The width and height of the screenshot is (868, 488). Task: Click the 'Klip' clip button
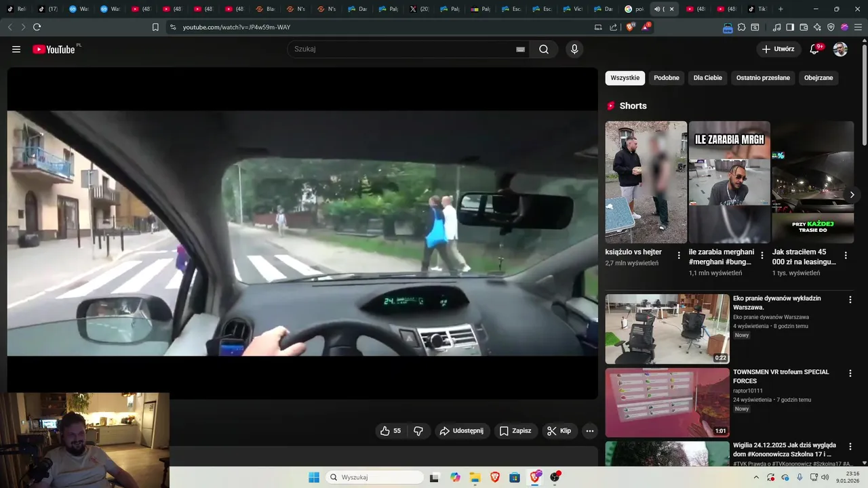(559, 430)
